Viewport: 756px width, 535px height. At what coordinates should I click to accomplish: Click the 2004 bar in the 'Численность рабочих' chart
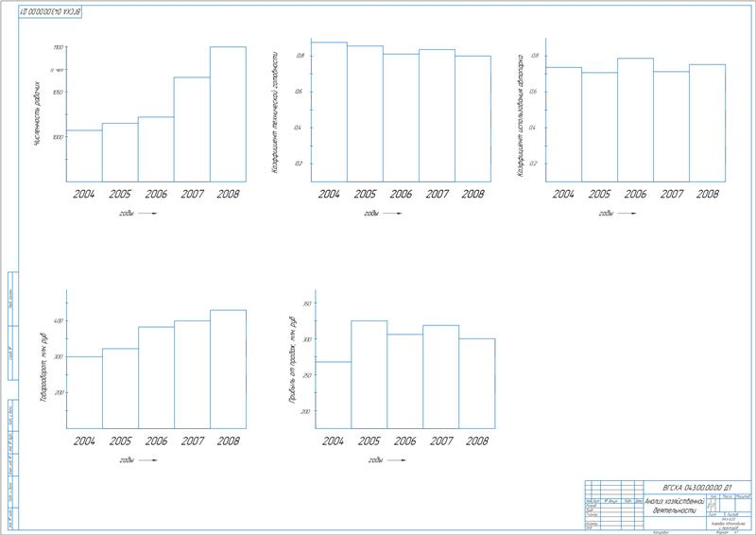(x=84, y=156)
